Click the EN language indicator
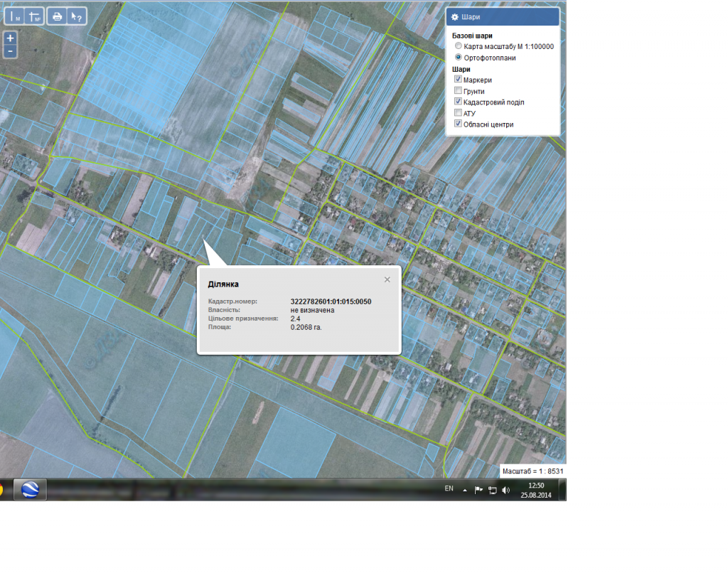Image resolution: width=728 pixels, height=583 pixels. [x=449, y=488]
